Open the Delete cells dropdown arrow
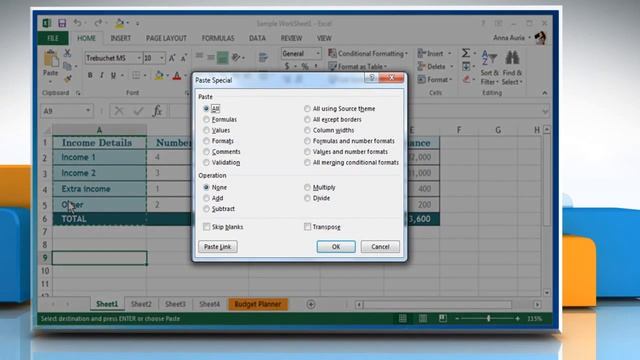This screenshot has width=640, height=360. [x=451, y=67]
